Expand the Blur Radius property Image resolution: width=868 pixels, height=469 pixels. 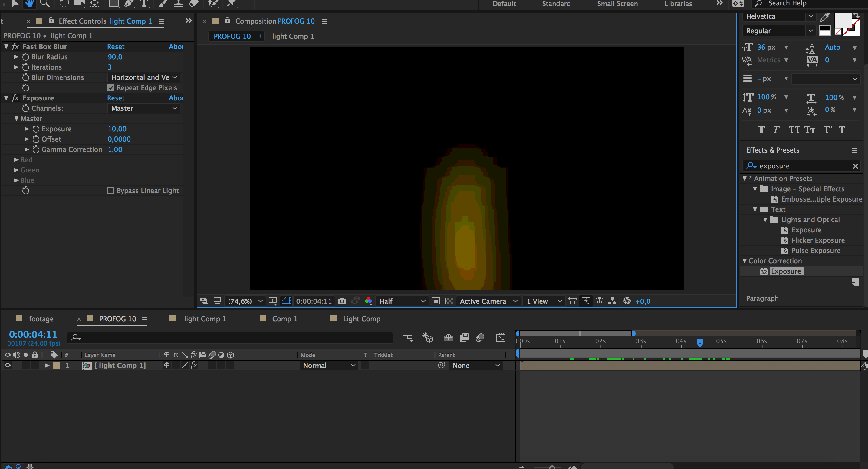(15, 57)
